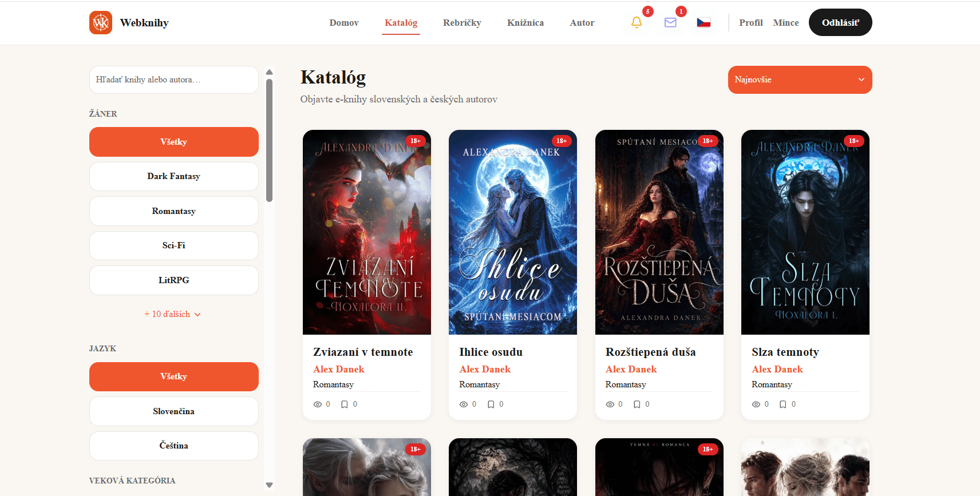This screenshot has height=496, width=980.
Task: Open the Slza temnoty cover thumbnail
Action: 805,232
